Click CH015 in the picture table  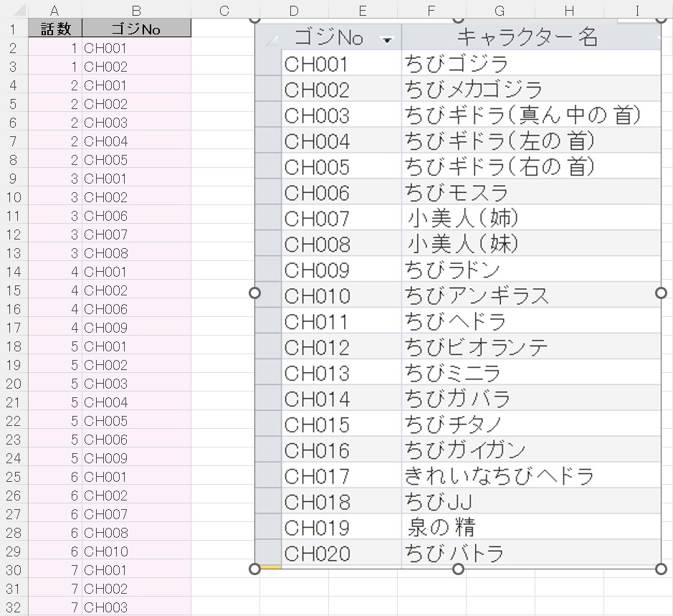(318, 425)
